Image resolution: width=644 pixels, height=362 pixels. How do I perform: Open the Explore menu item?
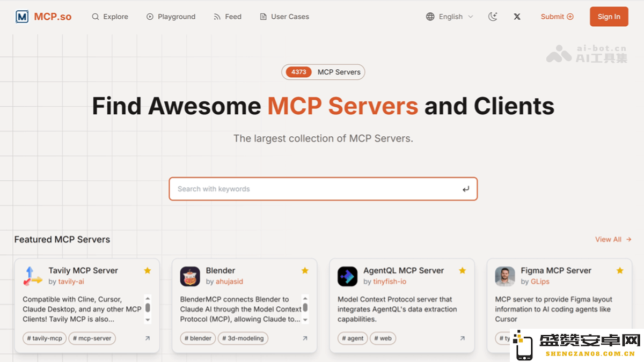click(x=110, y=17)
